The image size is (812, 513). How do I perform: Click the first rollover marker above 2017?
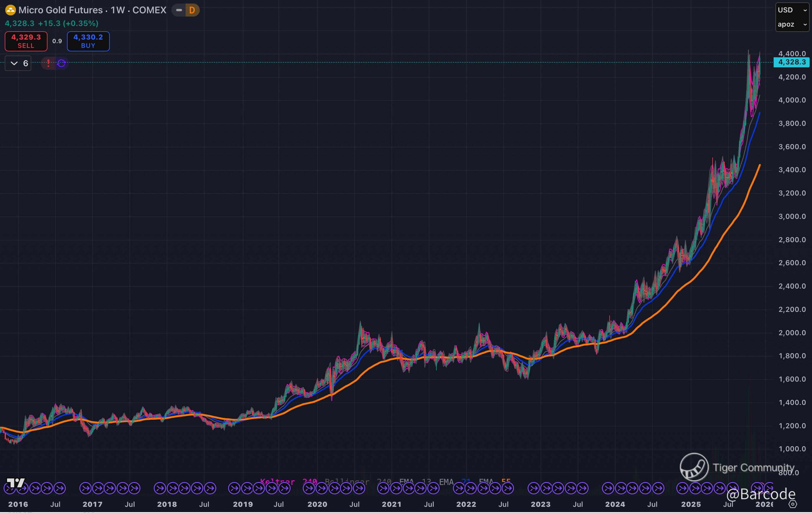pyautogui.click(x=86, y=488)
